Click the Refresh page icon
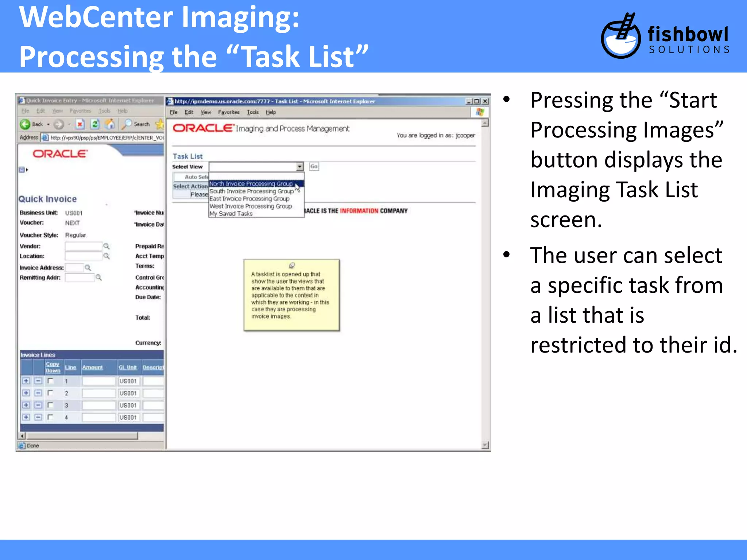Image resolution: width=747 pixels, height=560 pixels. point(95,124)
